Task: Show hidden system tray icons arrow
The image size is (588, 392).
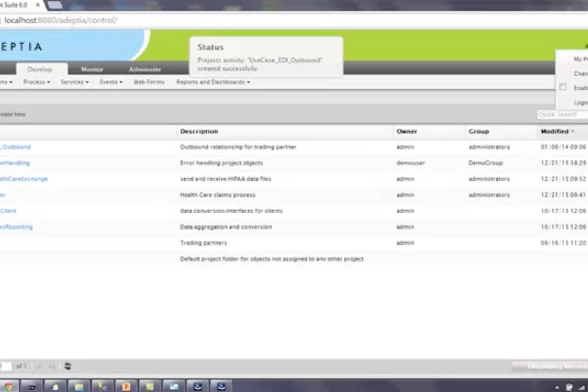Action: pyautogui.click(x=557, y=387)
